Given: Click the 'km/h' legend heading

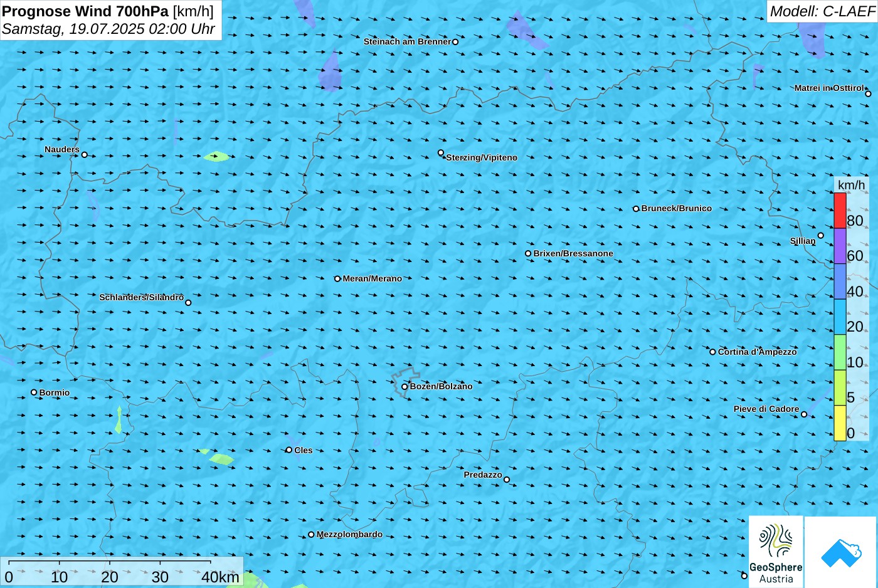Looking at the screenshot, I should (x=851, y=185).
